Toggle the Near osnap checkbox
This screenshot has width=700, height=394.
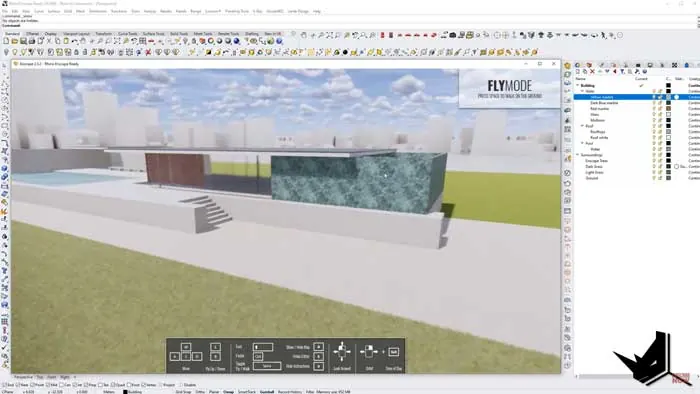17,385
